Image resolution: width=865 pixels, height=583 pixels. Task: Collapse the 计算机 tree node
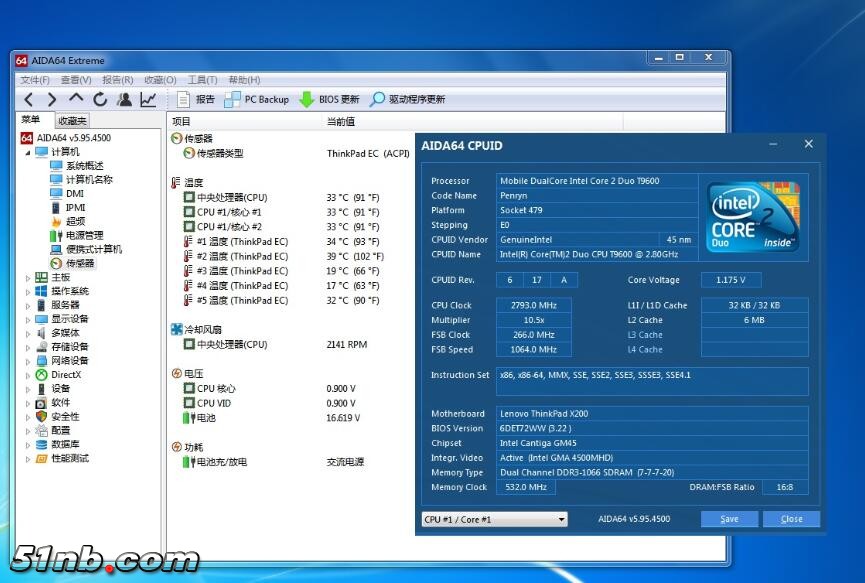pyautogui.click(x=28, y=152)
